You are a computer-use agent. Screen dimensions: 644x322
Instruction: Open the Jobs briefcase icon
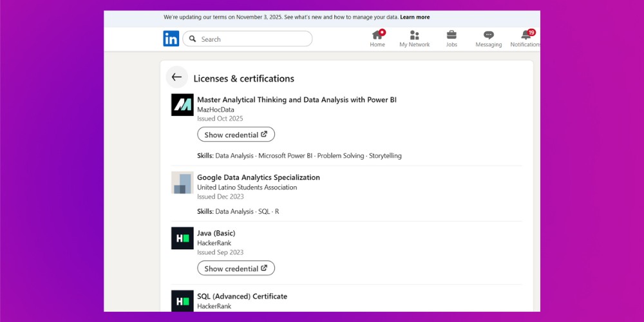click(x=451, y=35)
